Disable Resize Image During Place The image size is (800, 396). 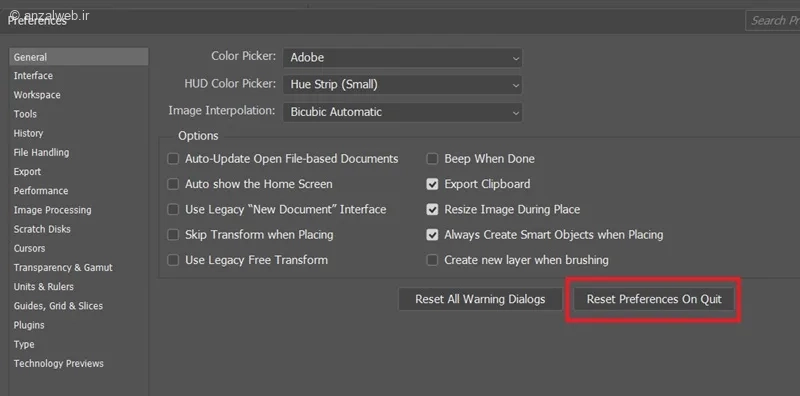[432, 209]
